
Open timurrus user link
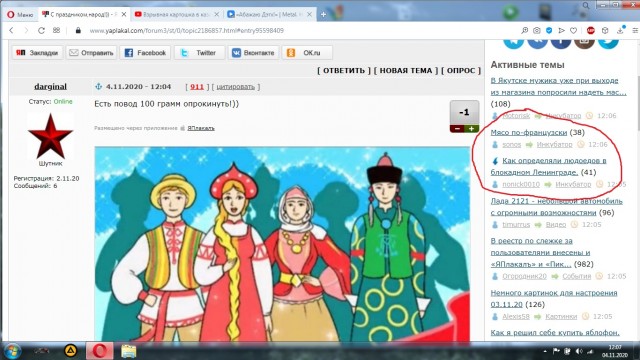tap(516, 224)
